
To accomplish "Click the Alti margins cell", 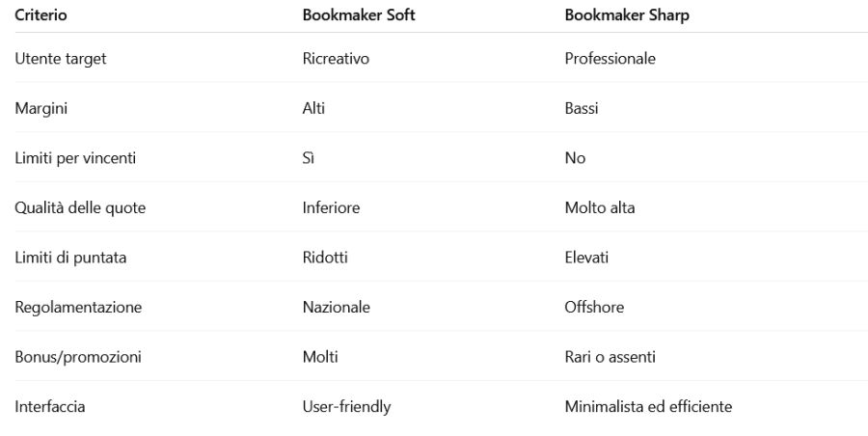I will click(x=313, y=108).
